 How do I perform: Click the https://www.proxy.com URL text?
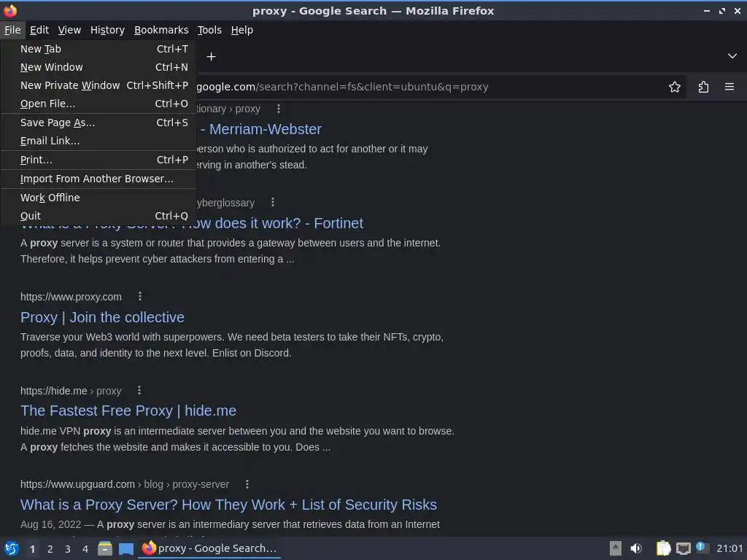71,297
